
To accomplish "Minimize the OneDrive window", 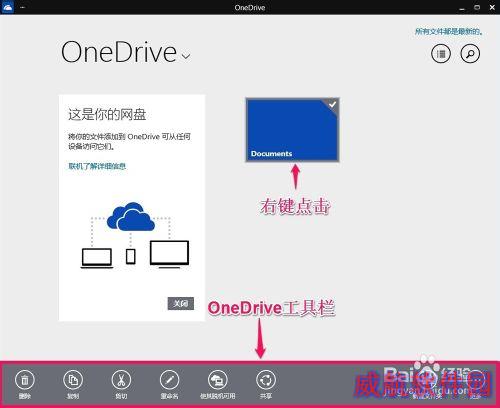I will (x=462, y=8).
